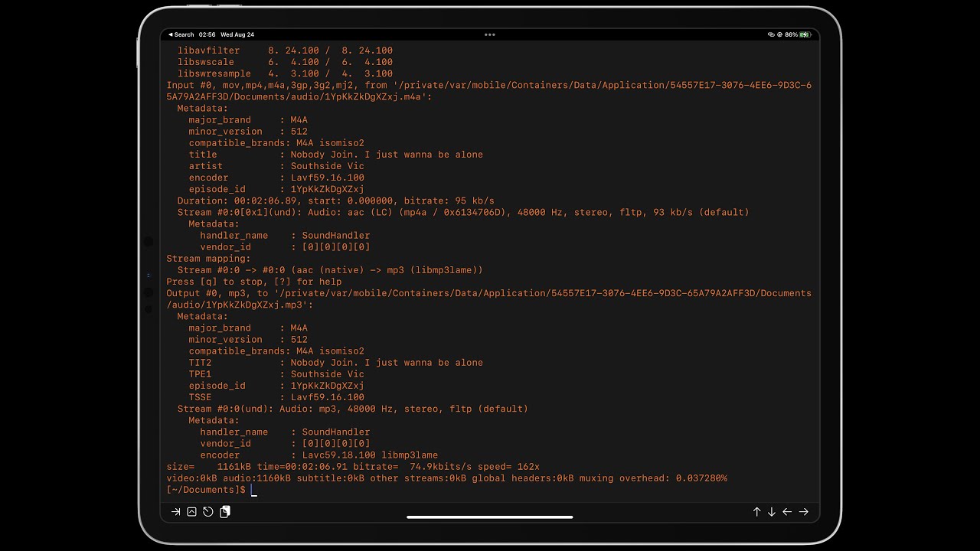Viewport: 980px width, 551px height.
Task: Click the TIT2 metadata line
Action: point(336,363)
